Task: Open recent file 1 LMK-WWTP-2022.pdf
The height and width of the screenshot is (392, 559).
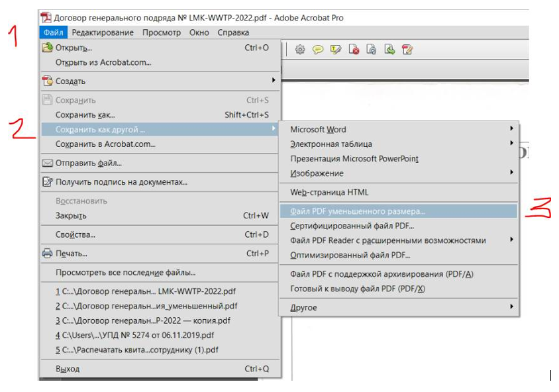Action: 160,291
